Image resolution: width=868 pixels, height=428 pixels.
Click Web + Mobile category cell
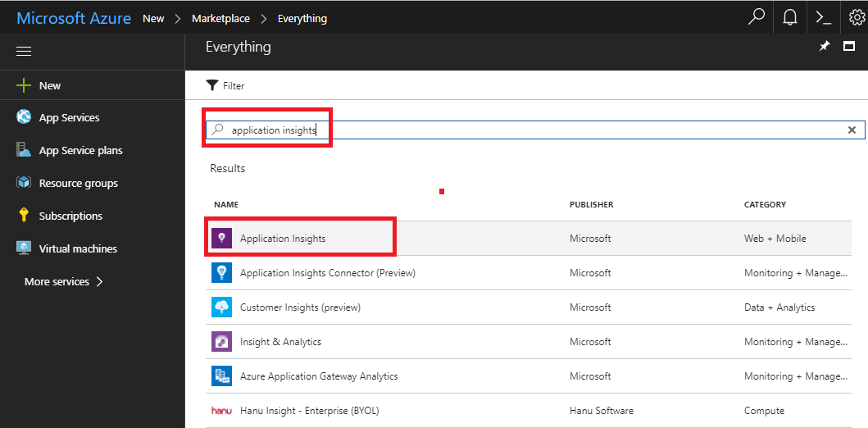[x=775, y=239]
